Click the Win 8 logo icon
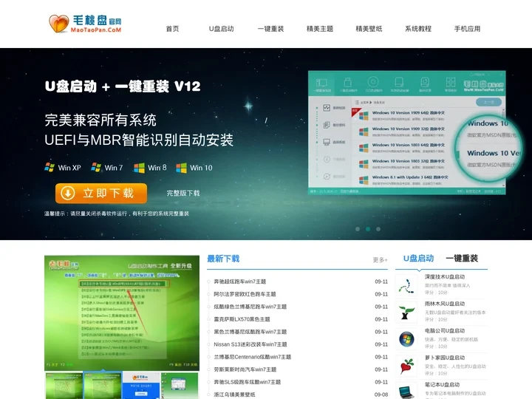This screenshot has height=399, width=532. tap(139, 168)
